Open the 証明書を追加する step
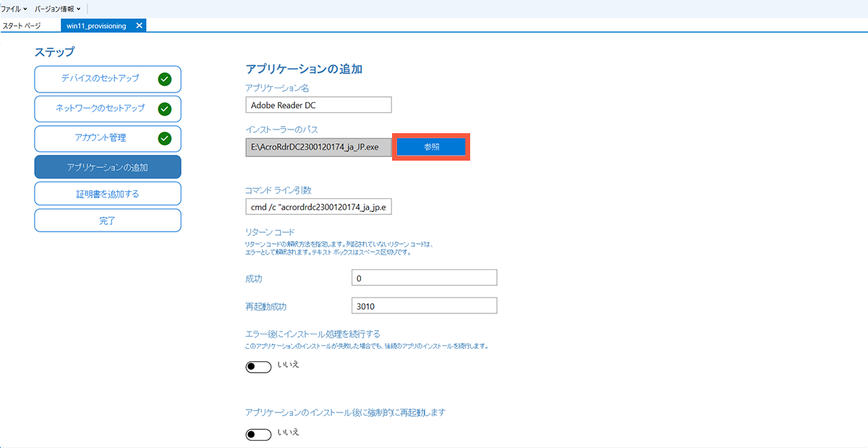This screenshot has width=868, height=448. pyautogui.click(x=107, y=193)
